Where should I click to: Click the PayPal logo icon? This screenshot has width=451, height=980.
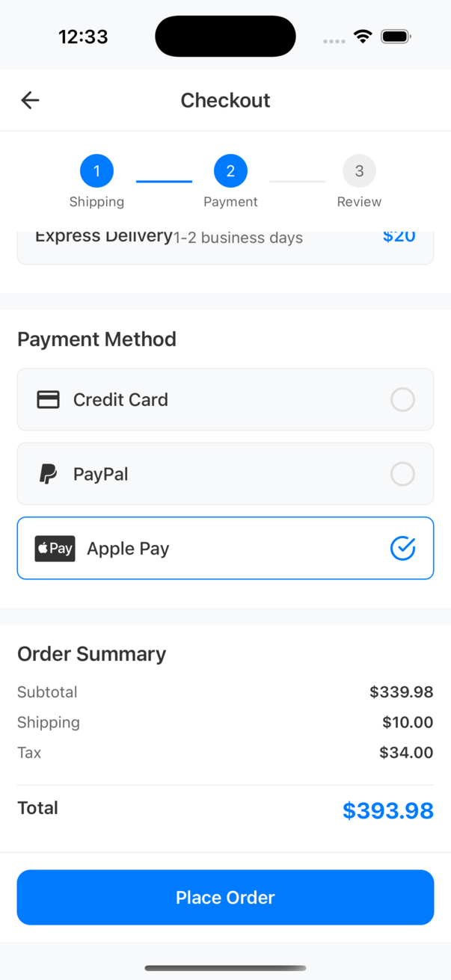click(x=48, y=474)
